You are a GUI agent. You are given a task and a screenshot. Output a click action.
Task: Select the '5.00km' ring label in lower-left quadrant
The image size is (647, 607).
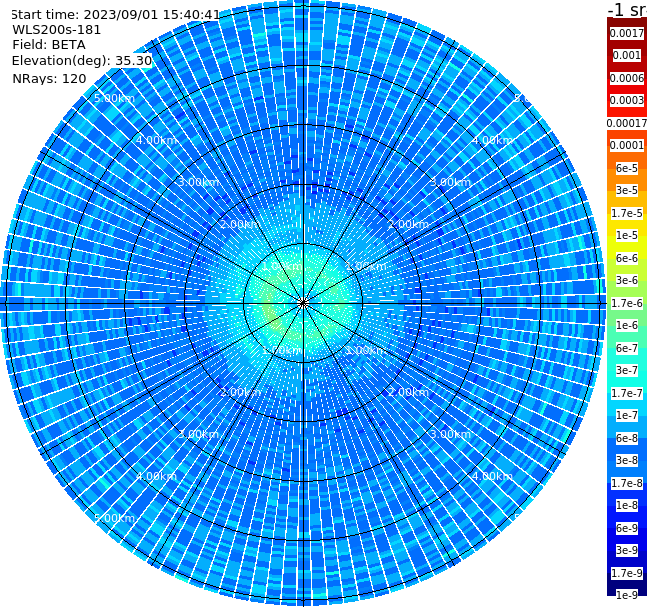point(114,518)
